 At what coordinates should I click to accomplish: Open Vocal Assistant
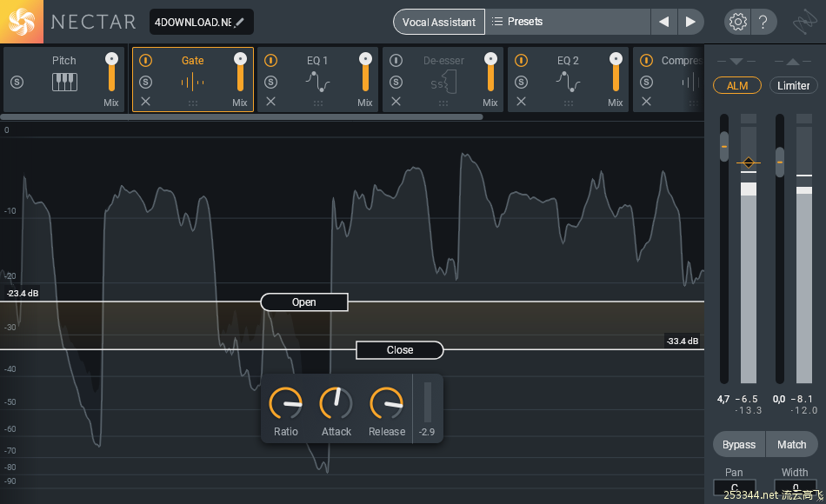coord(439,22)
